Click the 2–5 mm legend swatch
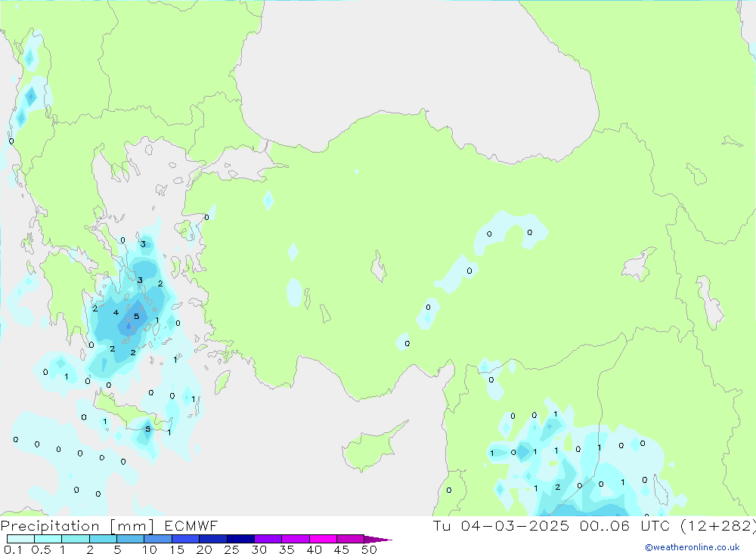756x554 pixels. (103, 539)
